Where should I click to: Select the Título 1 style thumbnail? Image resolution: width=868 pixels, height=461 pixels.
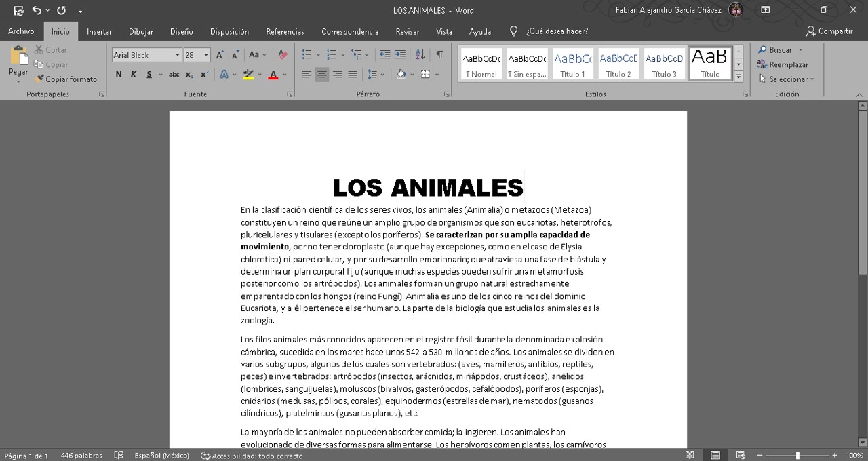pos(572,63)
